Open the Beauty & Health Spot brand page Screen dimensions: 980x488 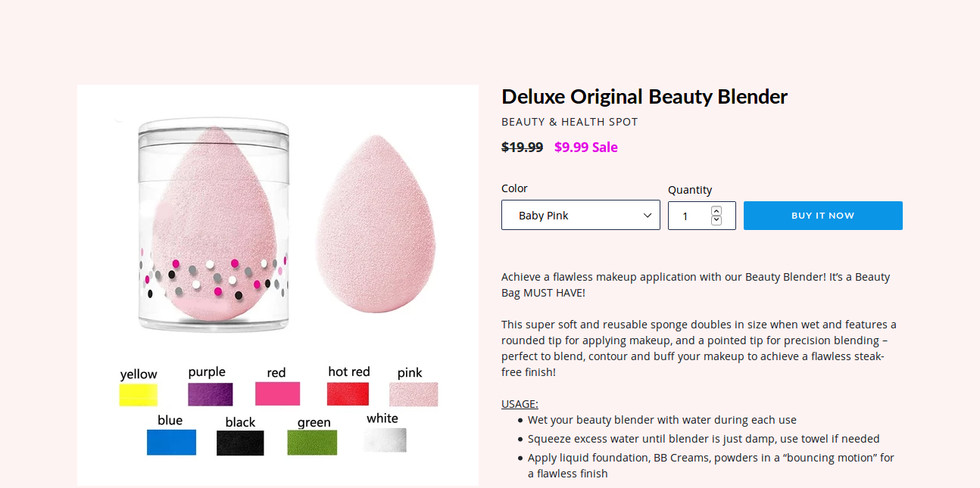tap(570, 121)
